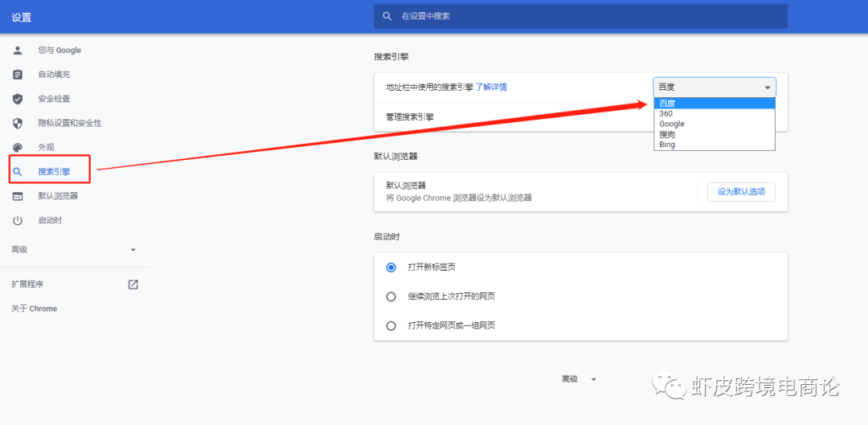Choose Bing from the dropdown list
The width and height of the screenshot is (868, 425).
click(714, 145)
